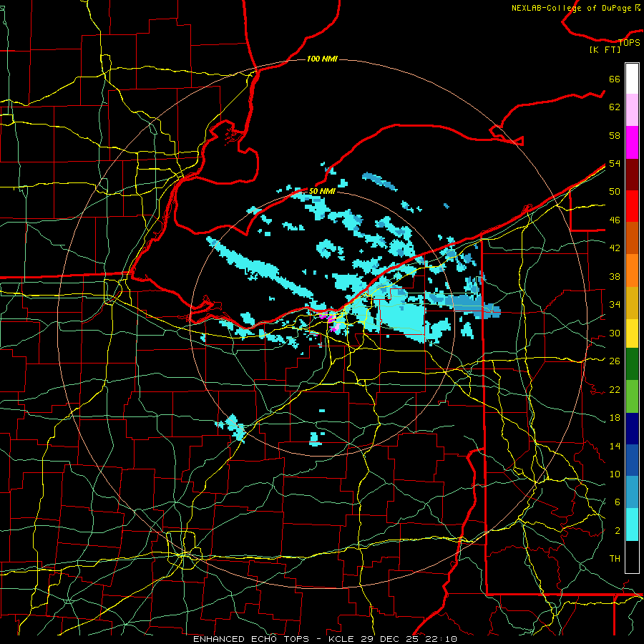
Task: Pick the black TH legend swatch
Action: pos(632,557)
